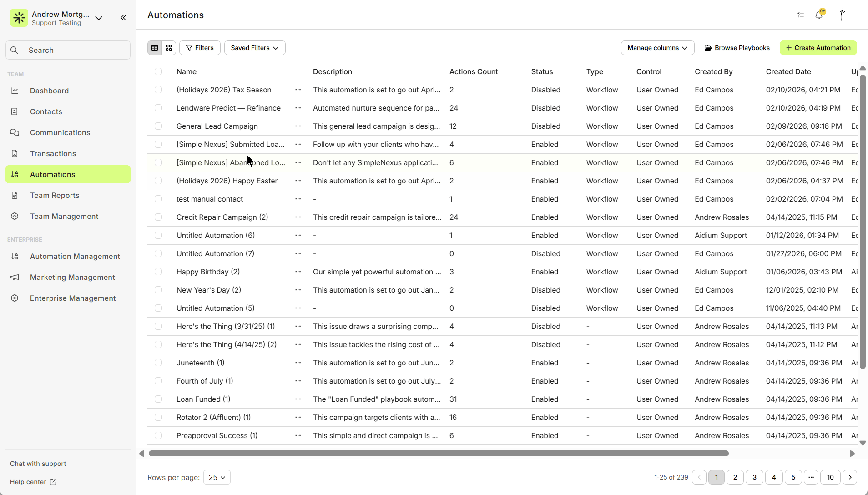Click Create Automation button

click(x=818, y=48)
